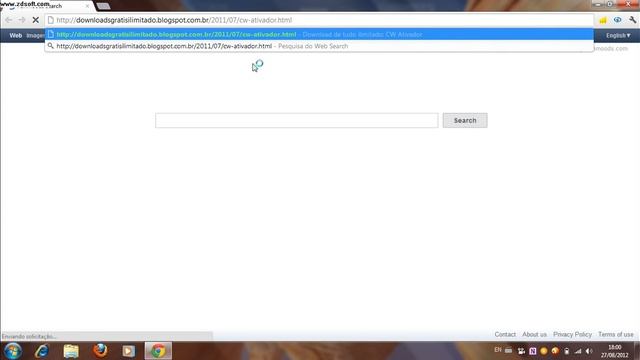Viewport: 640px width, 360px height.
Task: Launch Firefox from the taskbar
Action: 100,351
